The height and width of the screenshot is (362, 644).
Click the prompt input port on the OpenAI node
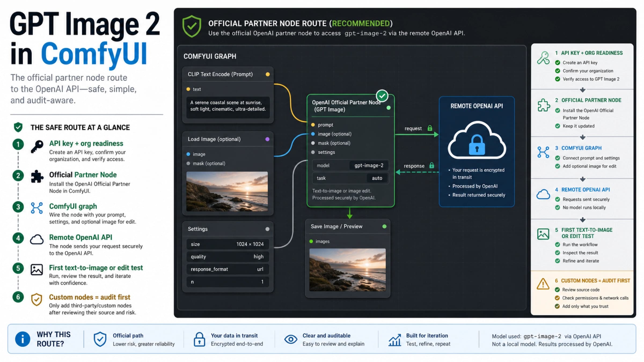(x=313, y=125)
